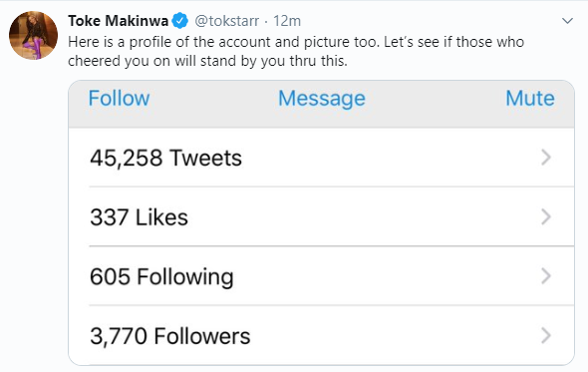Click the chevron beside 337 Likes
Screen dimensions: 588x372
click(x=546, y=216)
